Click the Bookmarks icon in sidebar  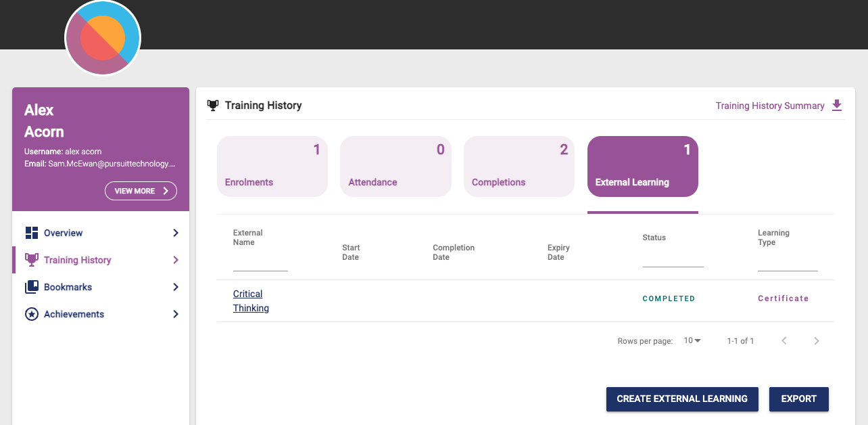[x=32, y=287]
